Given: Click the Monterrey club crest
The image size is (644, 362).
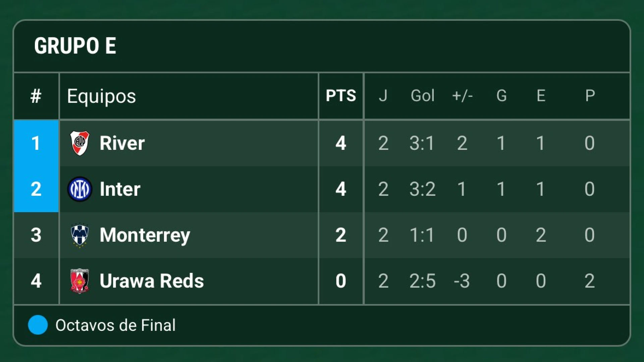Looking at the screenshot, I should [79, 235].
